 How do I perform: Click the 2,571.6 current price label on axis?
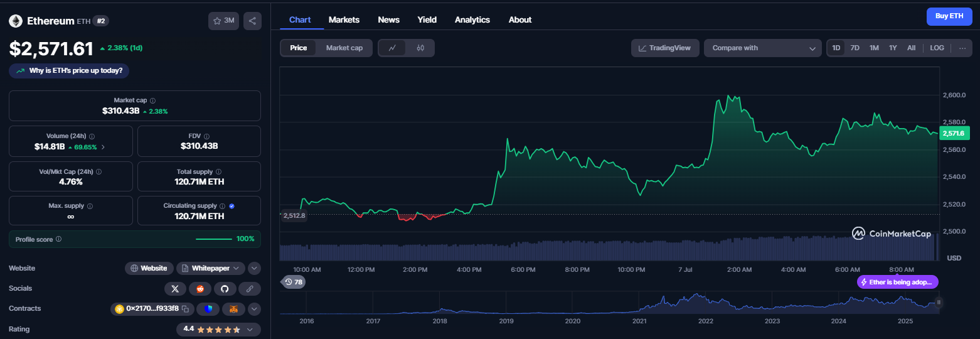click(x=956, y=133)
